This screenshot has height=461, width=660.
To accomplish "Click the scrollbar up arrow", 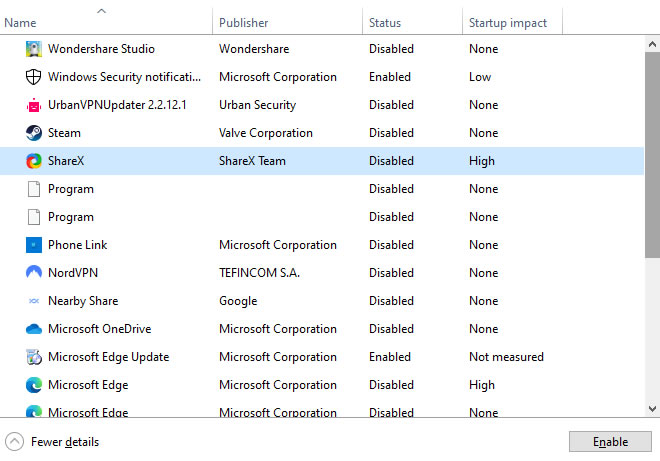I will (652, 44).
